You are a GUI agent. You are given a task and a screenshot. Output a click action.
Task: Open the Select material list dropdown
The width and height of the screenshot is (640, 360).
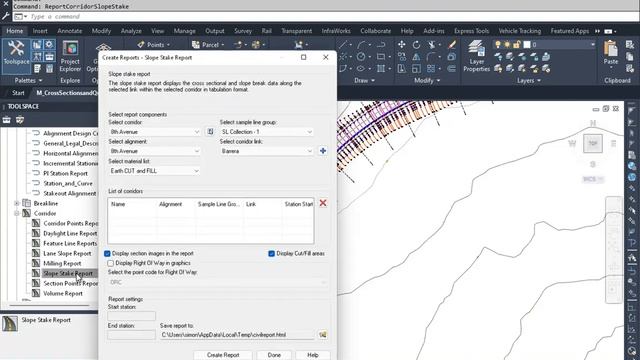(155, 171)
